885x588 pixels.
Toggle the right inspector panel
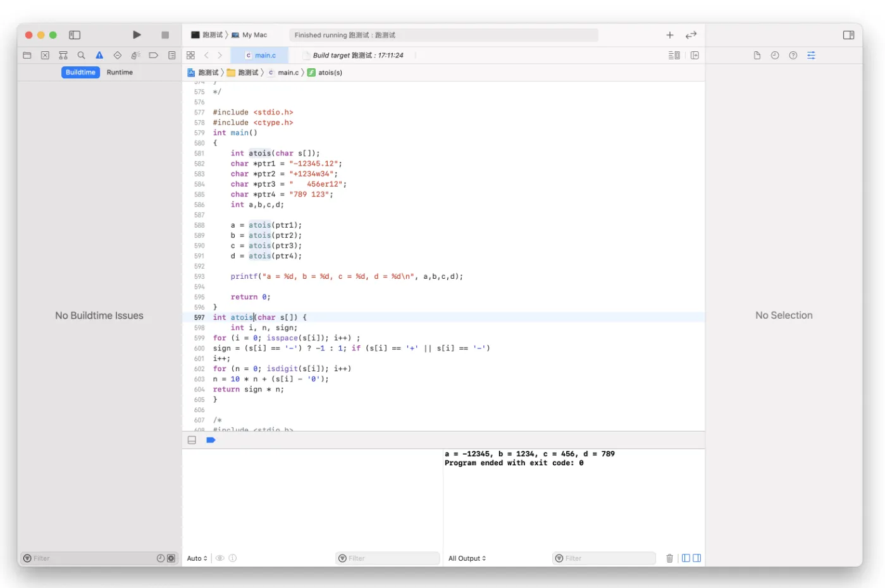848,35
